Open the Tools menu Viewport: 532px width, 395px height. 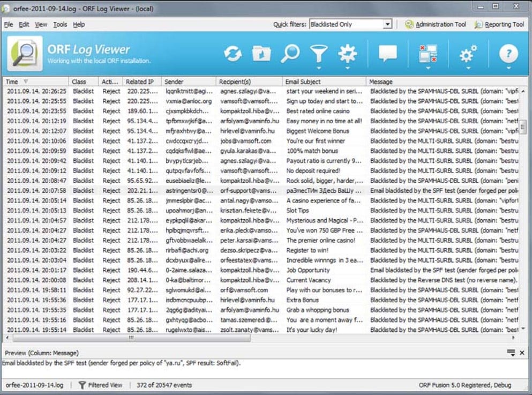point(60,25)
